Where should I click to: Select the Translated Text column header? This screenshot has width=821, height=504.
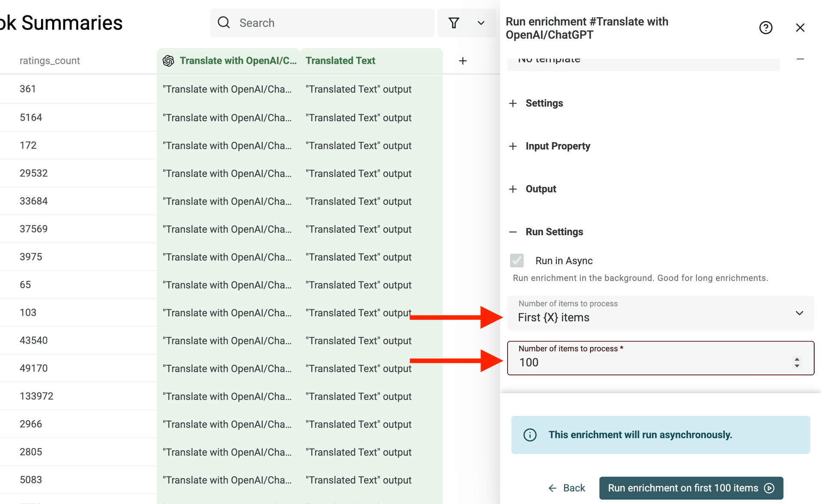click(340, 61)
